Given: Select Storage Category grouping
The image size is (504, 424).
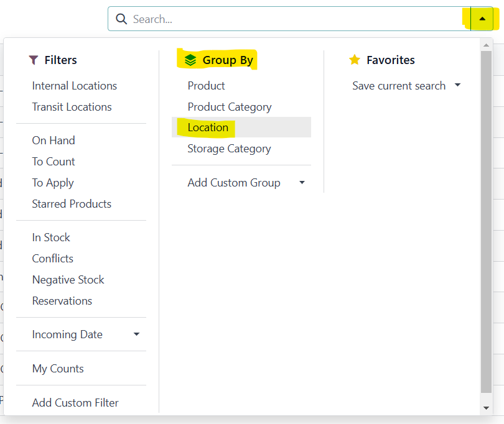Looking at the screenshot, I should 229,149.
